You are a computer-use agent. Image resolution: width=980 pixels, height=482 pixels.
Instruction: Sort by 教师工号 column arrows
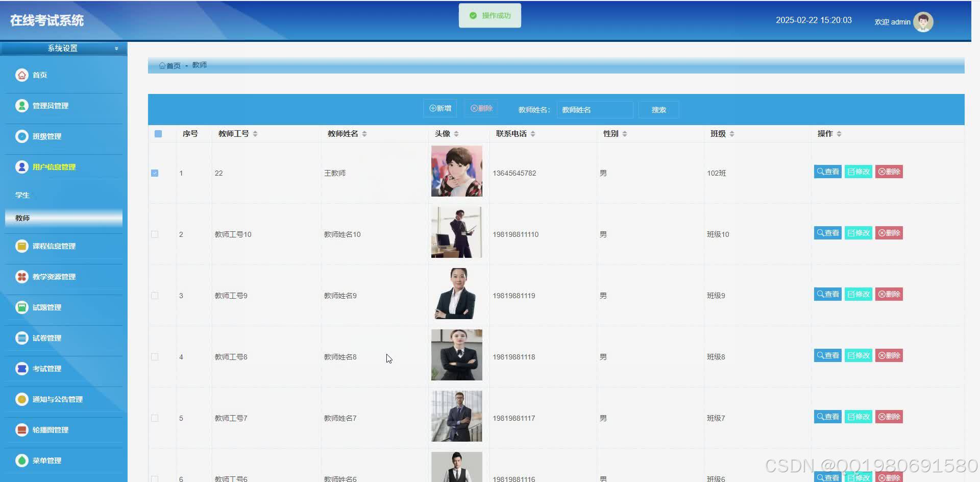pos(255,134)
